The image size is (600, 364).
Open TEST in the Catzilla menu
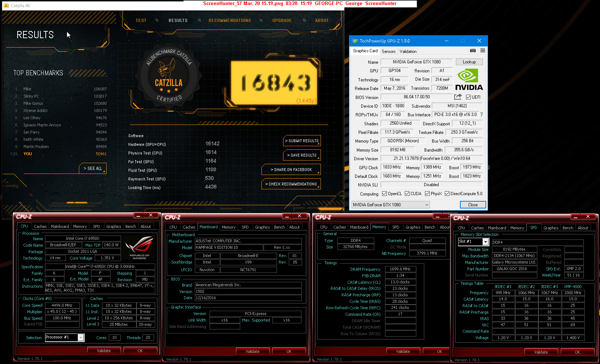click(141, 21)
